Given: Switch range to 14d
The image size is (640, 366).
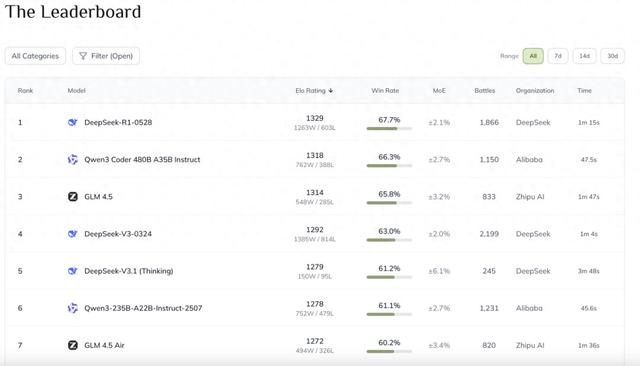Looking at the screenshot, I should [x=584, y=56].
